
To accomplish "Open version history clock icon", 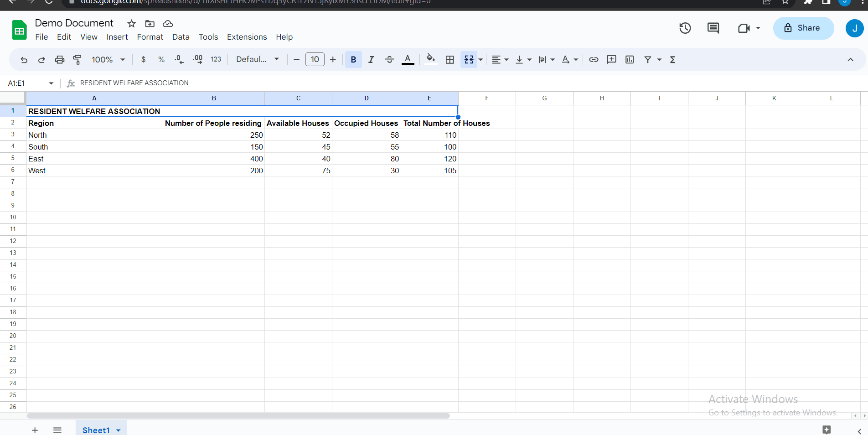I will pyautogui.click(x=685, y=28).
